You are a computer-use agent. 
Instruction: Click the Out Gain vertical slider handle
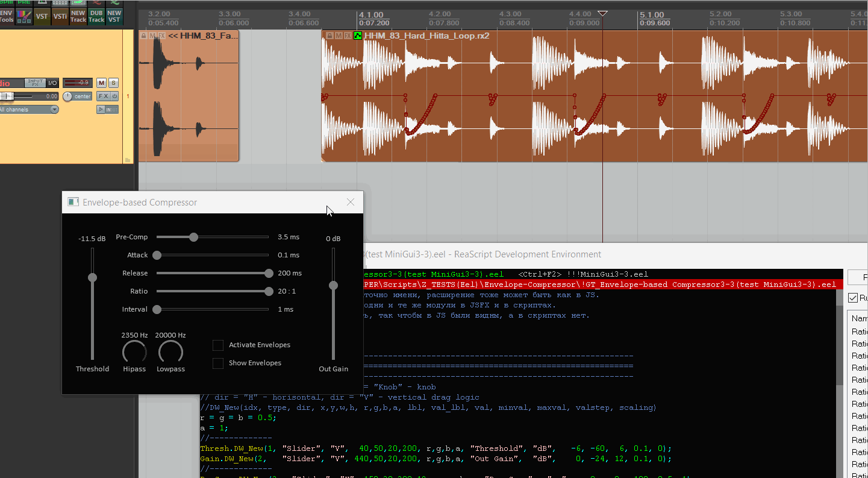click(333, 285)
